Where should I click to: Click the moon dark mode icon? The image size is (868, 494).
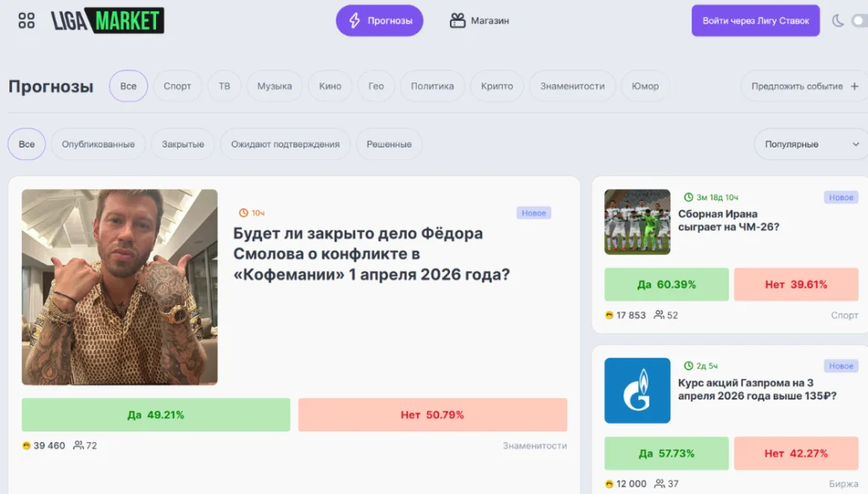(838, 21)
